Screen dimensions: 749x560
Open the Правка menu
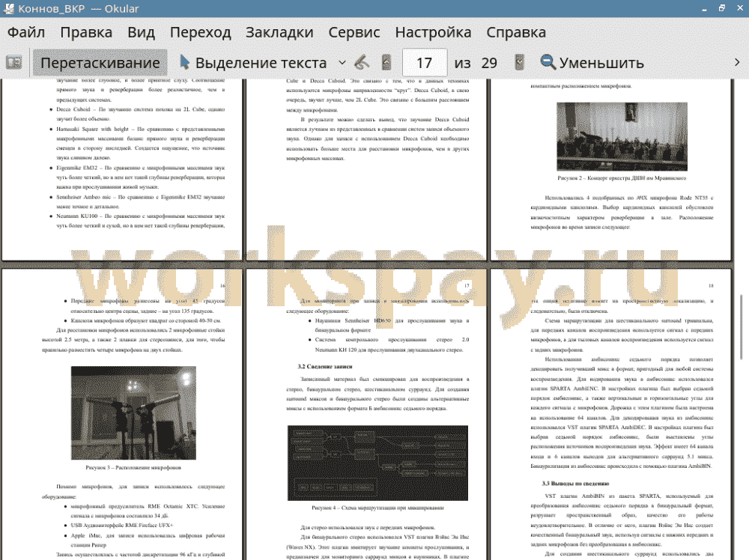[86, 32]
